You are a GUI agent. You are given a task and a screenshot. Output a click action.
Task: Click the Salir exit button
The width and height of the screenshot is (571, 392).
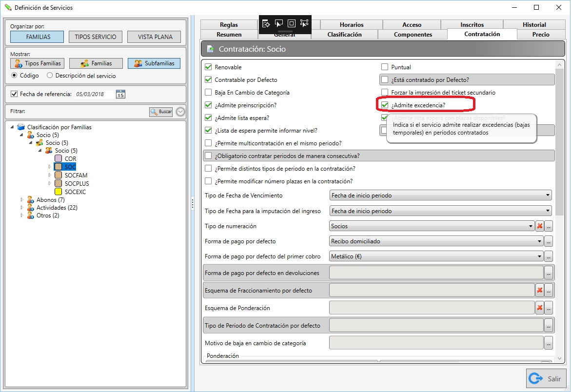(x=546, y=378)
